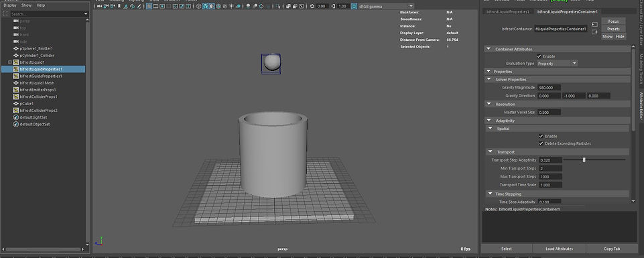Screen dimensions: 644x258
Task: Toggle Isolate Select icon
Action: click(x=278, y=6)
